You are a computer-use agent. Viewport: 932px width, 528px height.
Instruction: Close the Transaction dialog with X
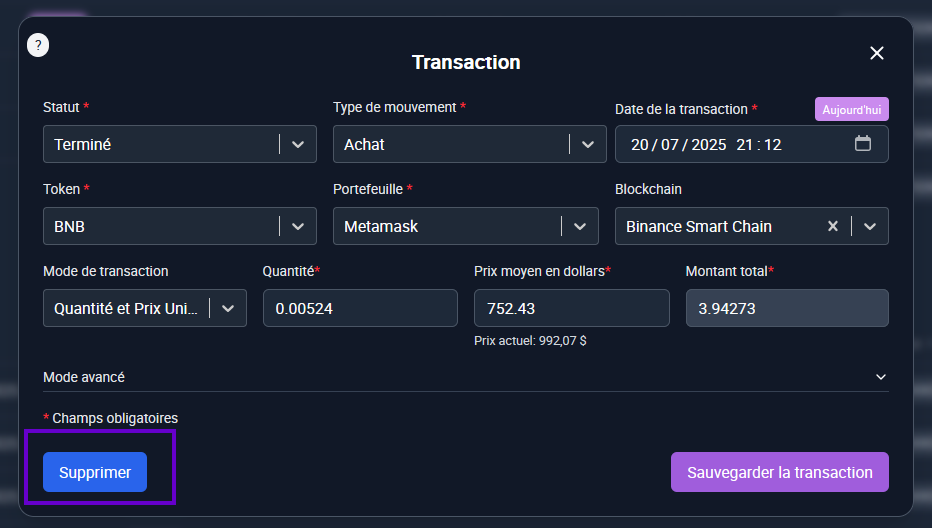877,53
